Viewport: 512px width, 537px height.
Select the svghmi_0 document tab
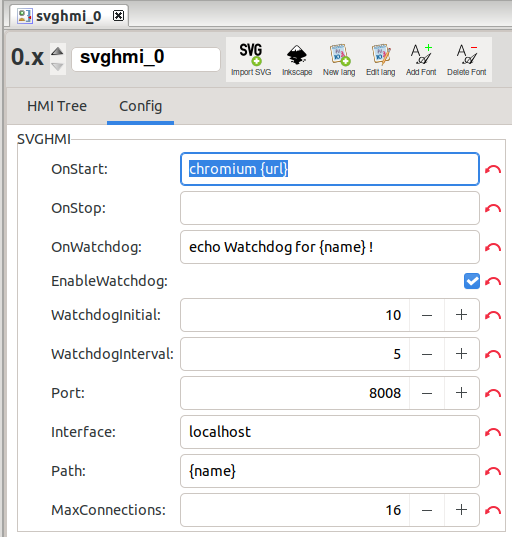[68, 16]
